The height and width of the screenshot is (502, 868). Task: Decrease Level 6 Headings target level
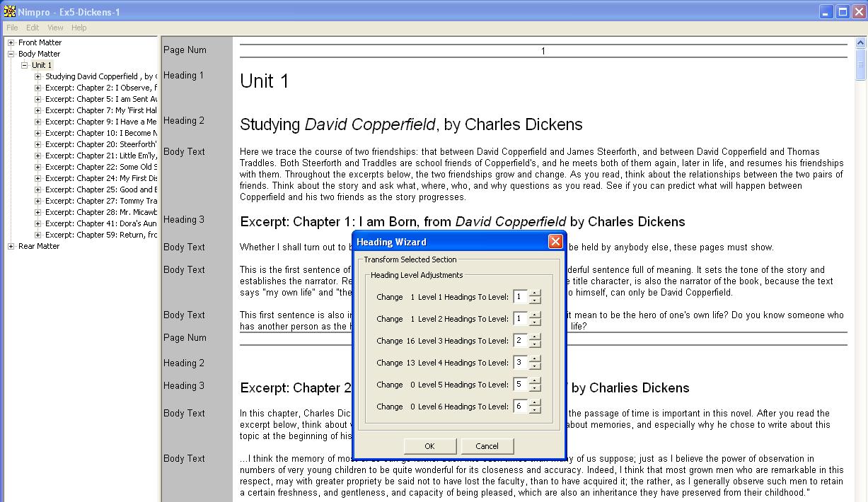535,410
